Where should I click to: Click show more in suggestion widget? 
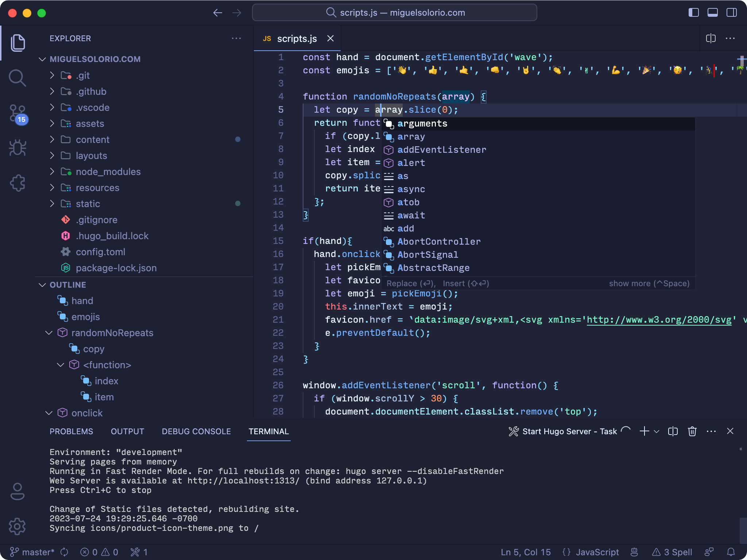[x=649, y=283]
